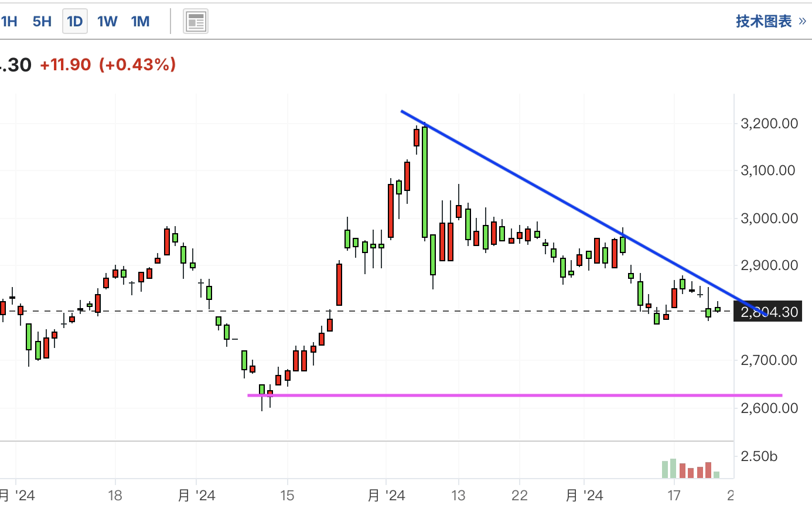Click the tallest green volume bar
812x512 pixels.
tap(673, 468)
